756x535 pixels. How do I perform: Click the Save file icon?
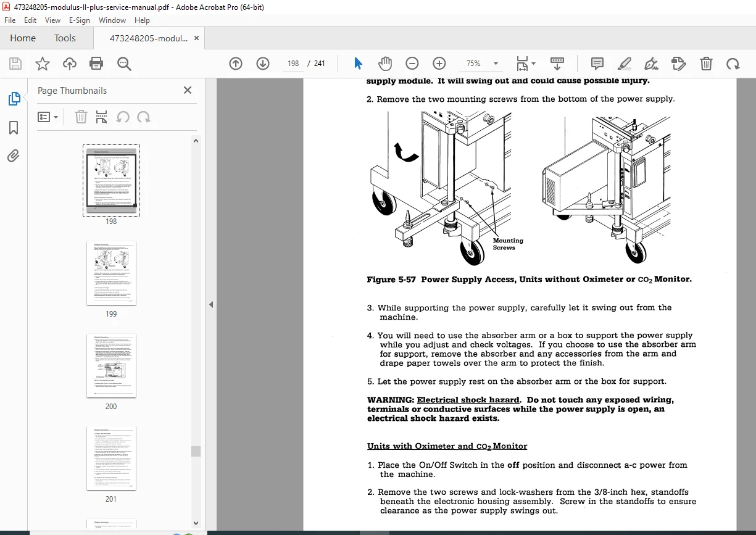point(15,64)
